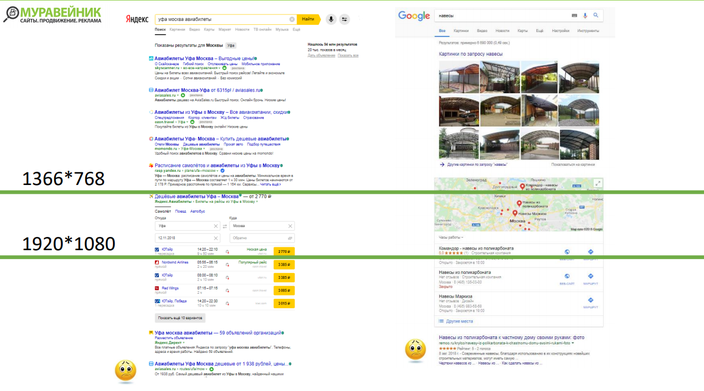This screenshot has height=391, width=704.
Task: Click the Yandex voice search microphone icon
Action: click(x=331, y=19)
